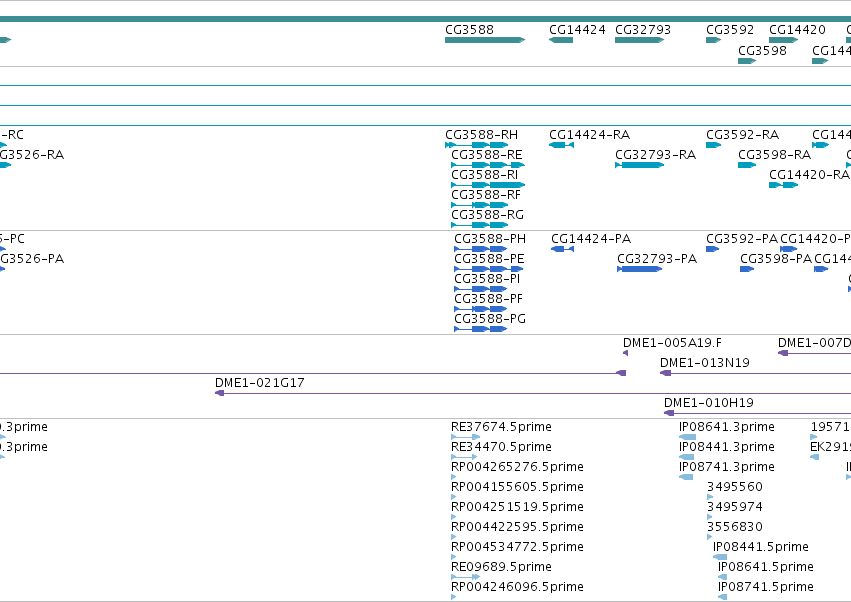Click EST IP08441.3prime
This screenshot has width=851, height=602.
point(687,457)
